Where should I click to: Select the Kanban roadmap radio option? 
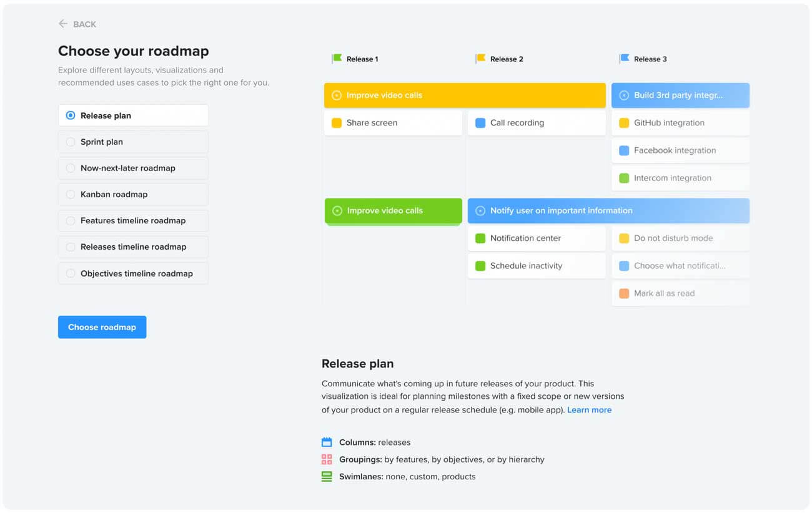[133, 194]
